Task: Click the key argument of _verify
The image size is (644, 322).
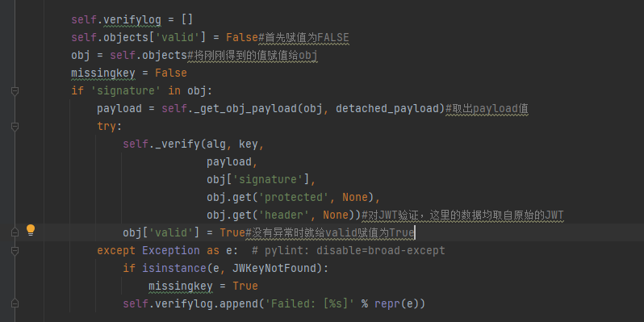Action: [x=248, y=144]
